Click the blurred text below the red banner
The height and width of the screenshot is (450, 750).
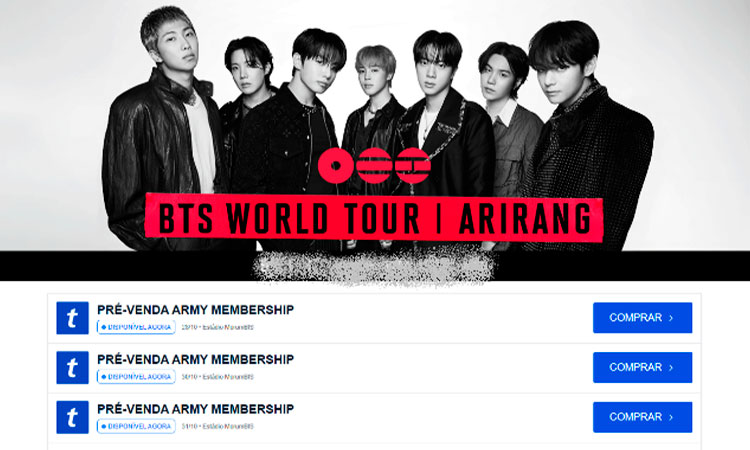373,264
